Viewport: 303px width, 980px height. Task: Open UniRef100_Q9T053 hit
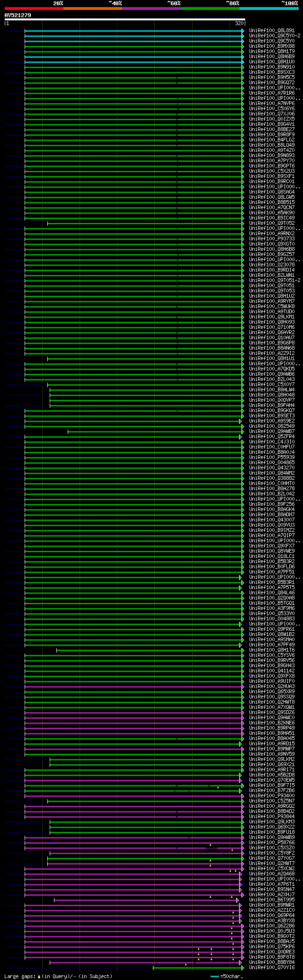[x=272, y=291]
